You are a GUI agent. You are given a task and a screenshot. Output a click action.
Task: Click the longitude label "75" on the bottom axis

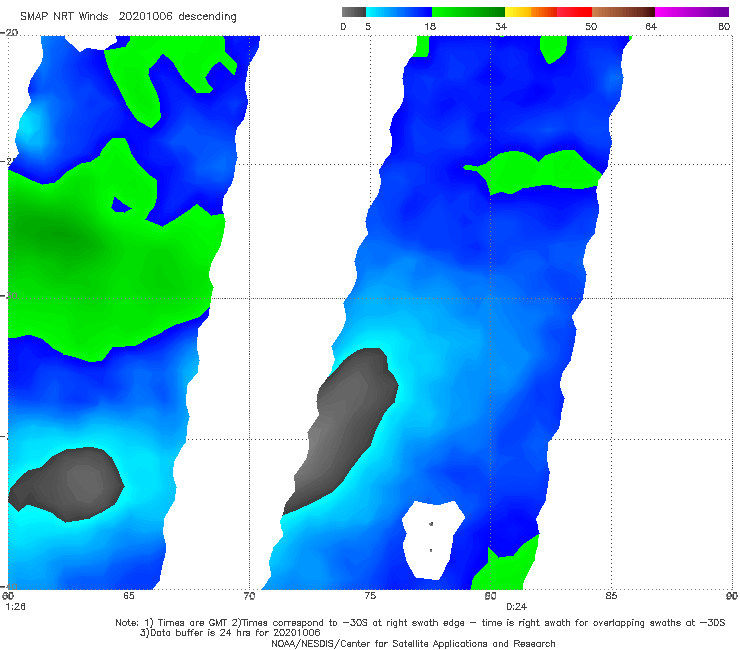370,596
